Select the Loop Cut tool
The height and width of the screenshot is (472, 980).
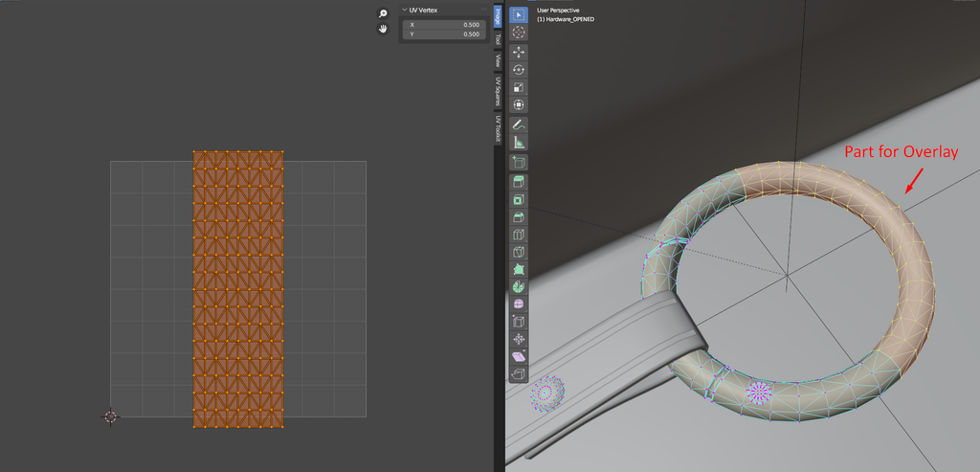click(x=519, y=235)
